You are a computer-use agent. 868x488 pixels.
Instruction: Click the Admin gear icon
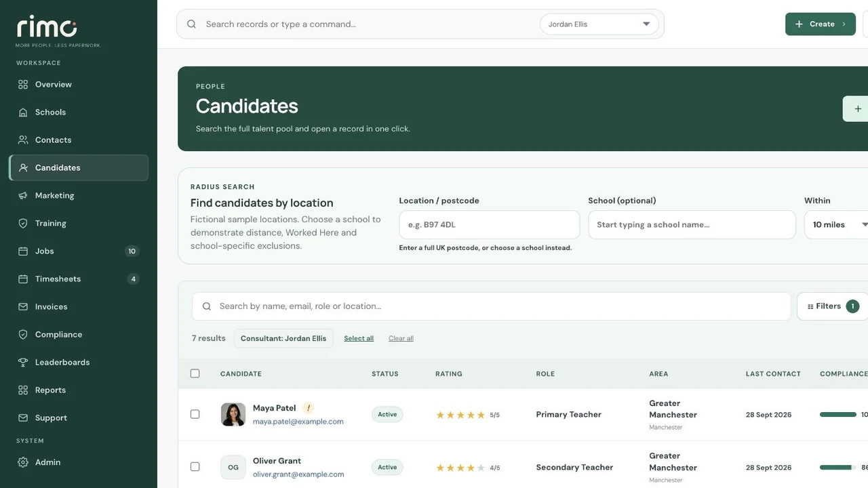point(23,462)
